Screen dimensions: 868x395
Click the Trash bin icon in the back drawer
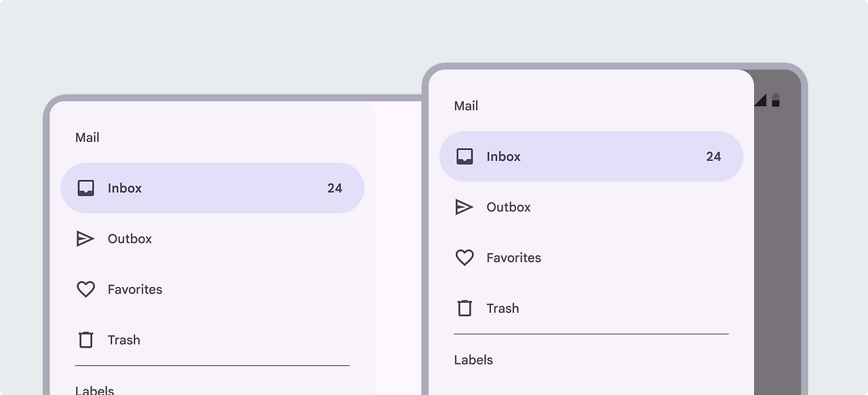pos(85,339)
